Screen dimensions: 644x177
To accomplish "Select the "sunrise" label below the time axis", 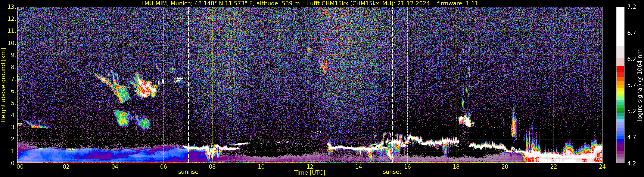I will pyautogui.click(x=188, y=172).
